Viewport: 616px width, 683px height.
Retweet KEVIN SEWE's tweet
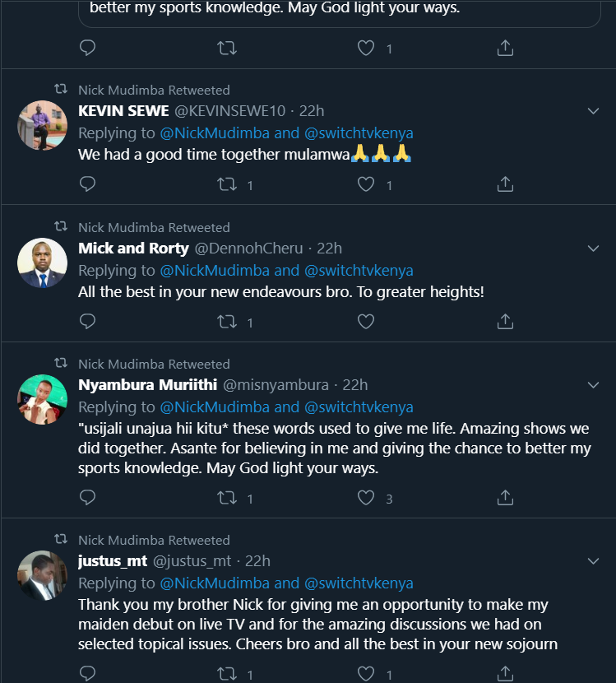[226, 184]
